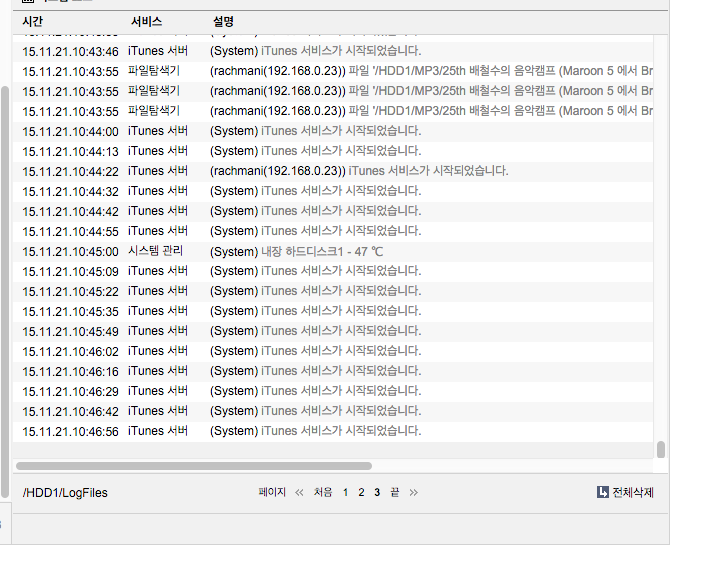This screenshot has height=563, width=708.
Task: Open log page 3
Action: pos(377,493)
